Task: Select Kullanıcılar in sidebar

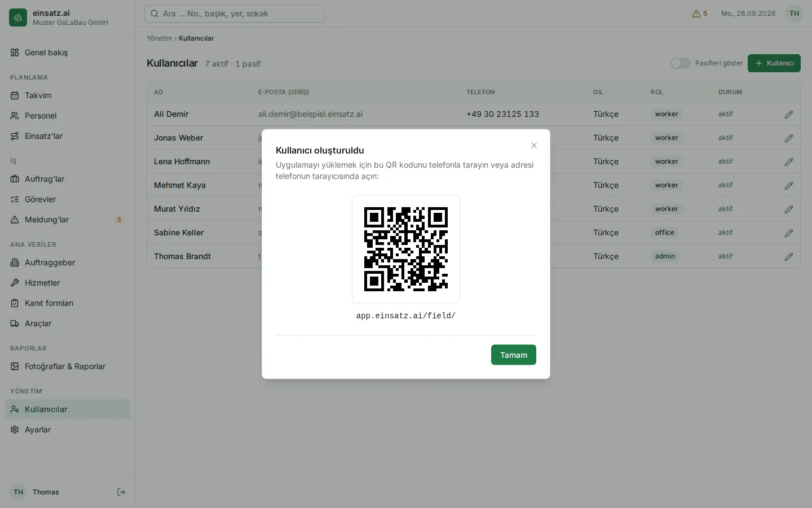Action: 68,409
